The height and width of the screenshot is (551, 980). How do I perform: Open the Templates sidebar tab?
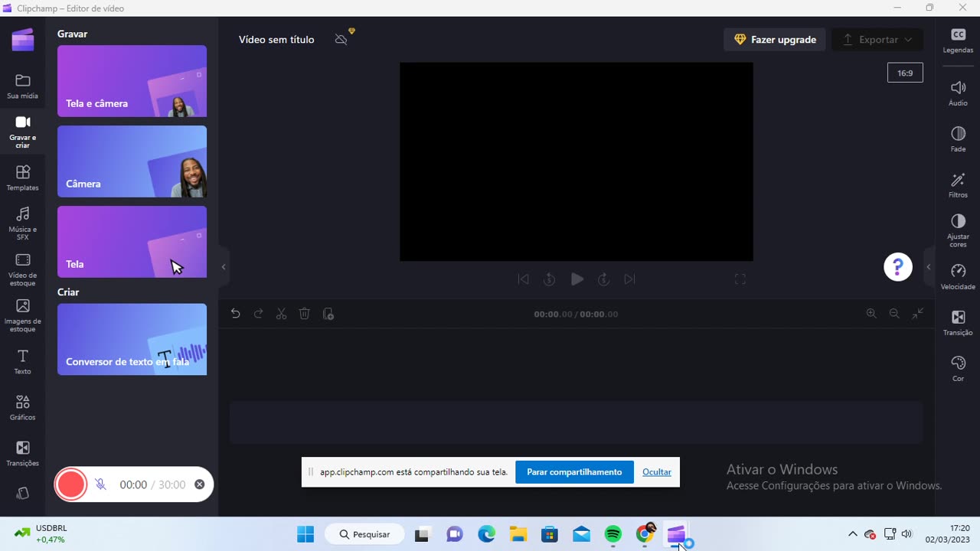coord(23,178)
